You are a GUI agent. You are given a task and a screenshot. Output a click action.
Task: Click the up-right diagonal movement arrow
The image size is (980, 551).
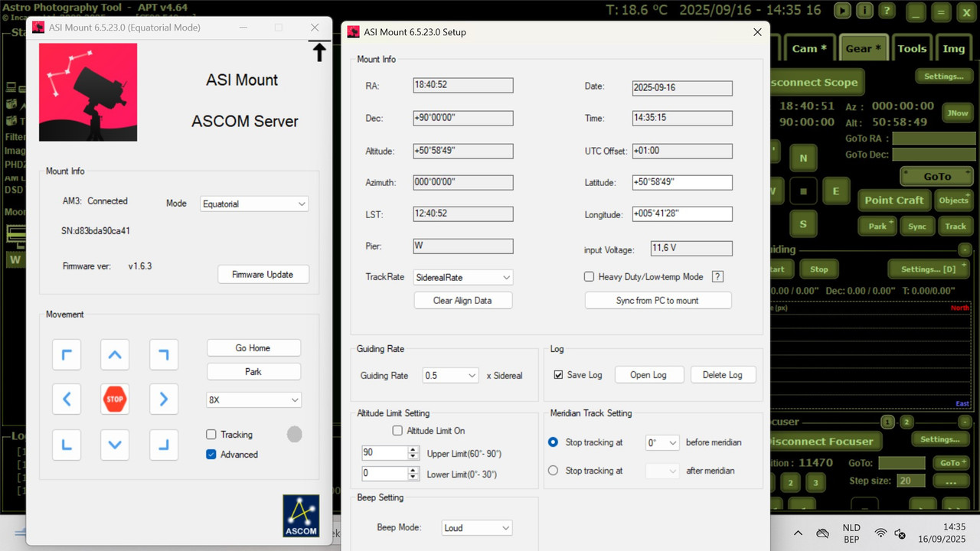coord(164,355)
